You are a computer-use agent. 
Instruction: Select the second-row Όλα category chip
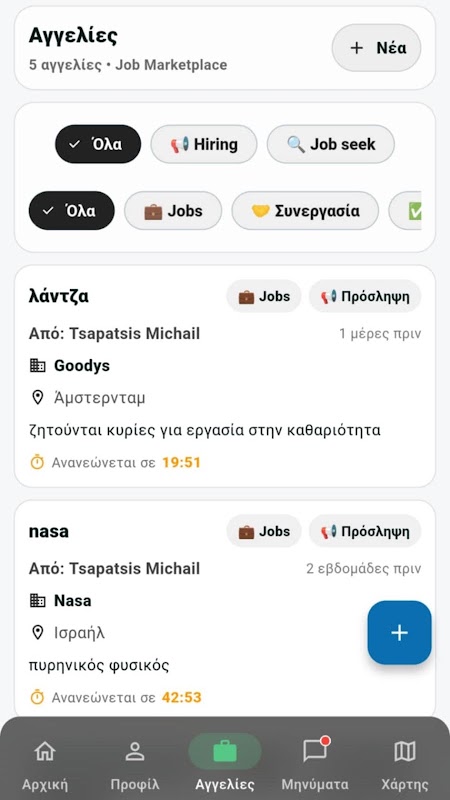pos(72,211)
